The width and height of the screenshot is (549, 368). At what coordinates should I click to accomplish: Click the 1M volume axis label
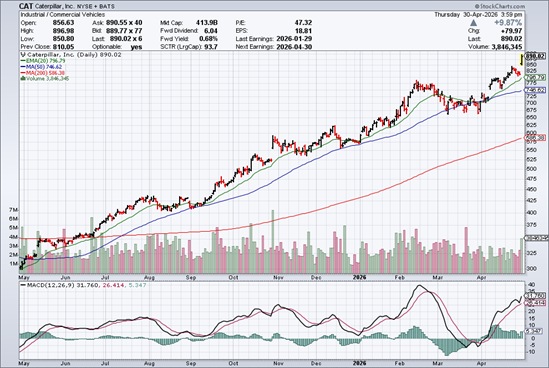click(14, 264)
